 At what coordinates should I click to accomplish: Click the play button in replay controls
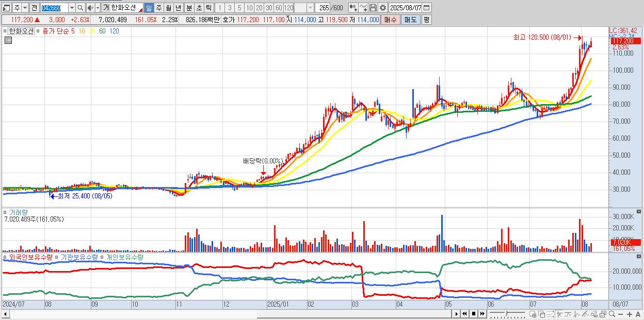point(457,314)
